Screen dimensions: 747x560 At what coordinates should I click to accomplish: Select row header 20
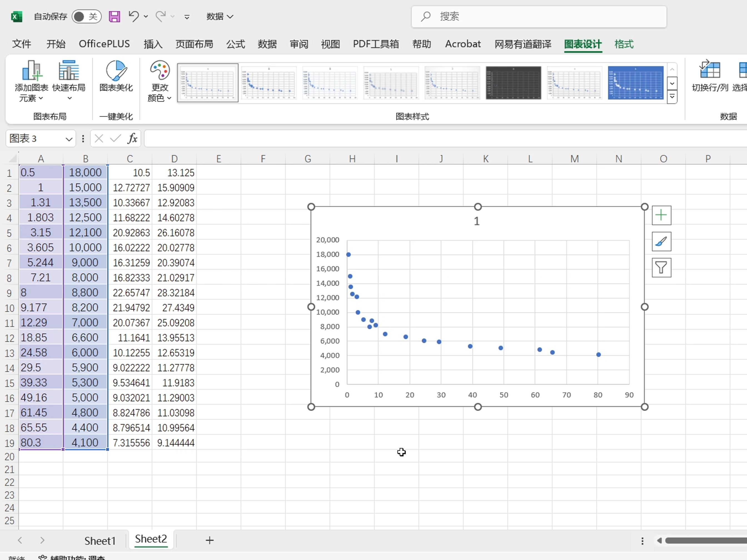[9, 457]
